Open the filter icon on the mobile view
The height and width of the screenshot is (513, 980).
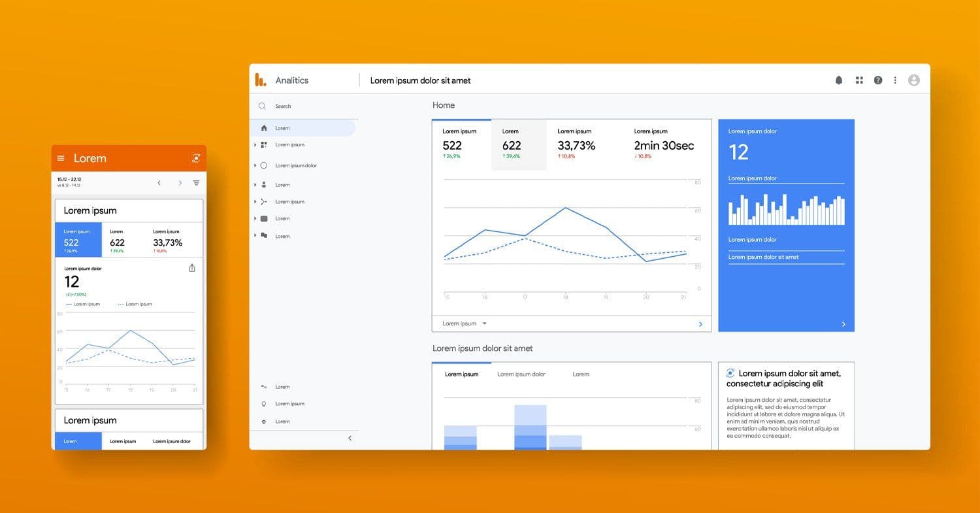[196, 183]
